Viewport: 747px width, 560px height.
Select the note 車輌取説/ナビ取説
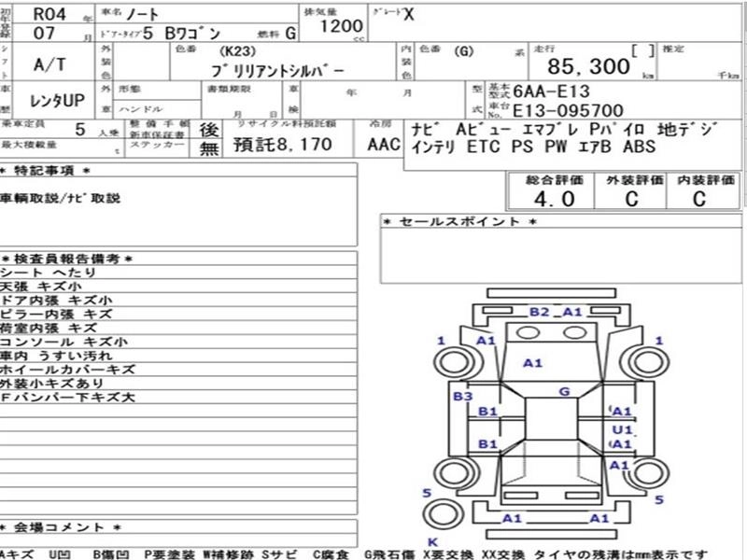pyautogui.click(x=60, y=198)
